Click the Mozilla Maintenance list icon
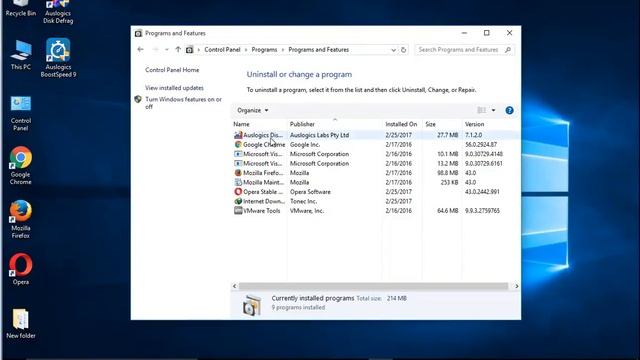The height and width of the screenshot is (360, 640). point(238,182)
